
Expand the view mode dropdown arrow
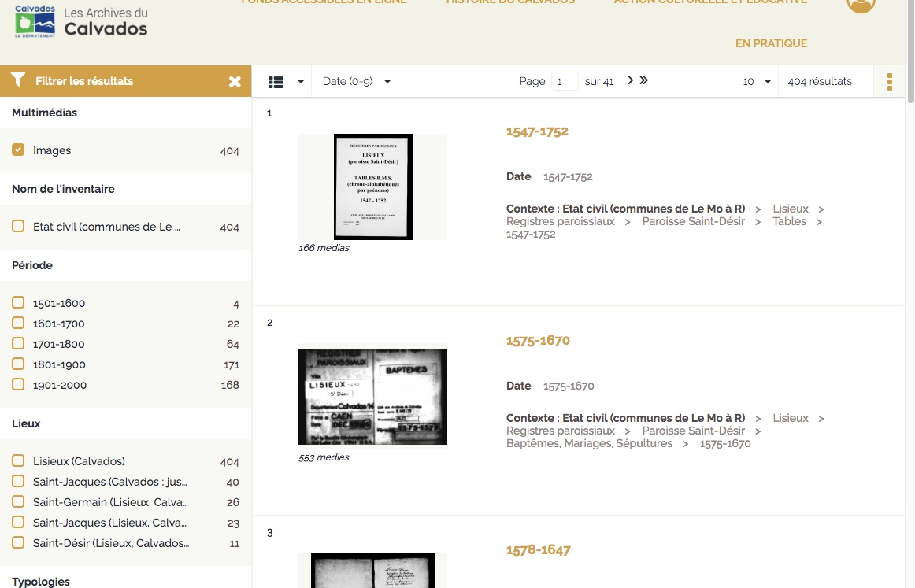tap(301, 82)
